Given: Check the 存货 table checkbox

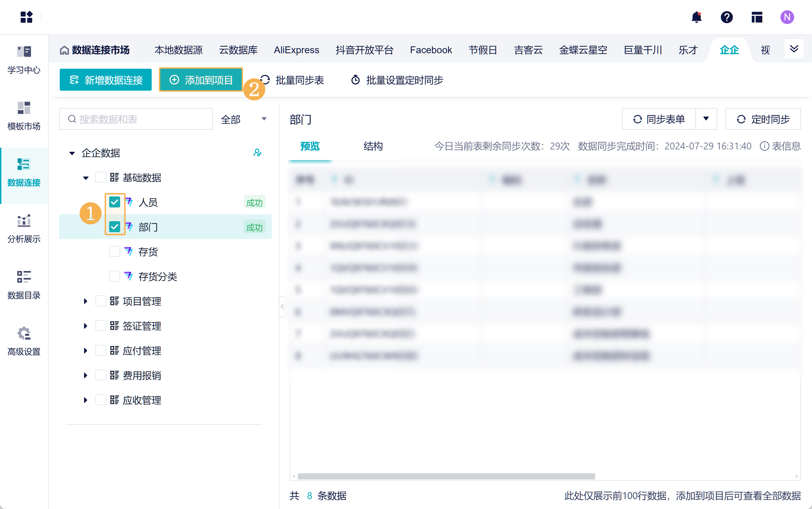Looking at the screenshot, I should coord(114,251).
